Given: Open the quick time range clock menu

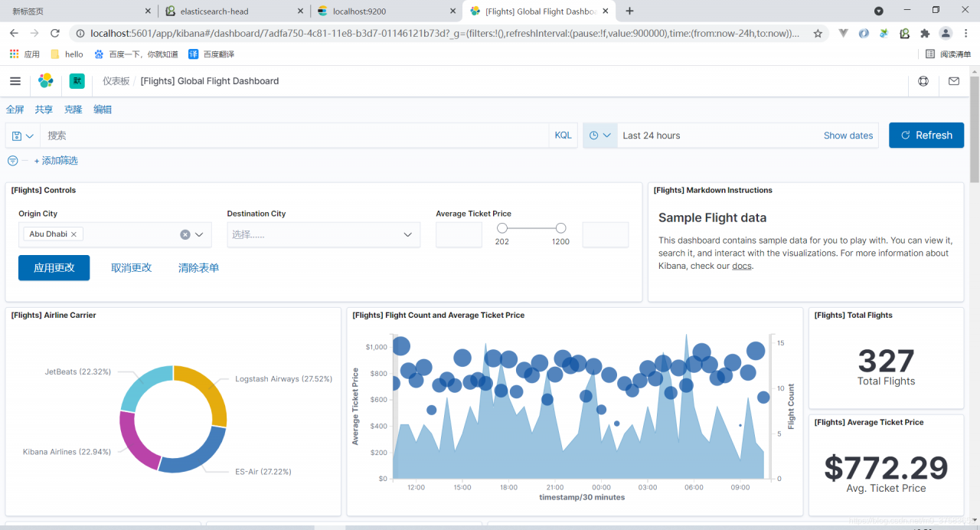Looking at the screenshot, I should click(x=600, y=136).
